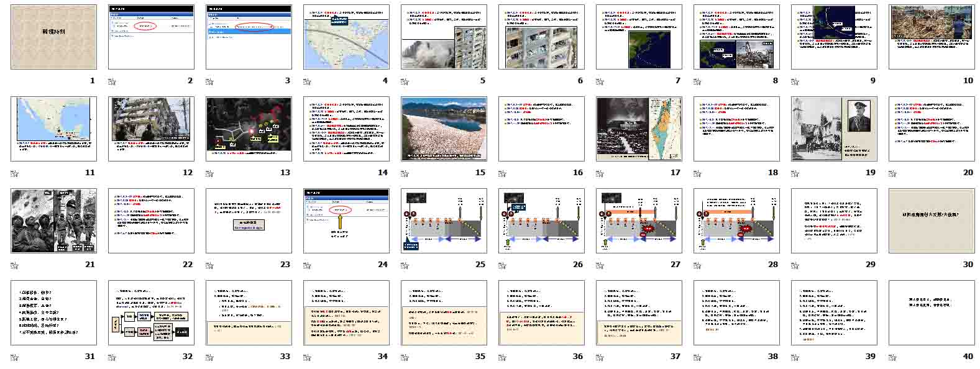Open slide 15 with the lake landscape photo

[x=444, y=129]
